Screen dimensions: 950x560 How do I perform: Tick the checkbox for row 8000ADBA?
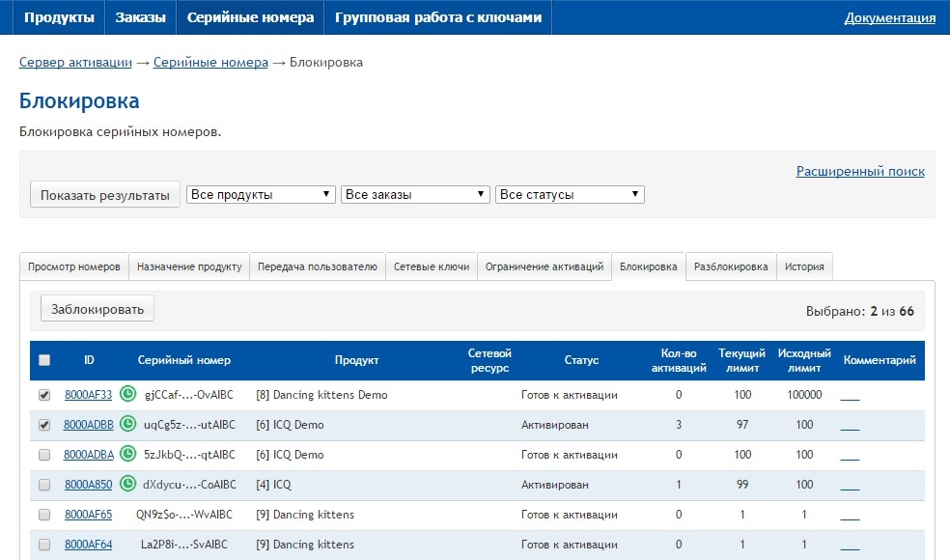pos(43,455)
